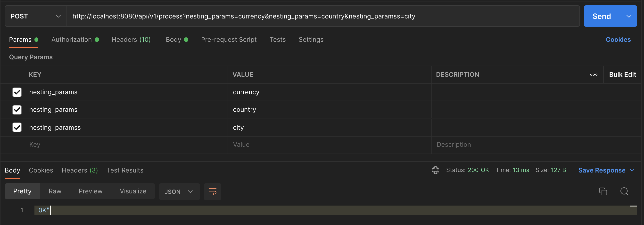Open the Tests tab
Screen dimensions: 644x225
[278, 40]
